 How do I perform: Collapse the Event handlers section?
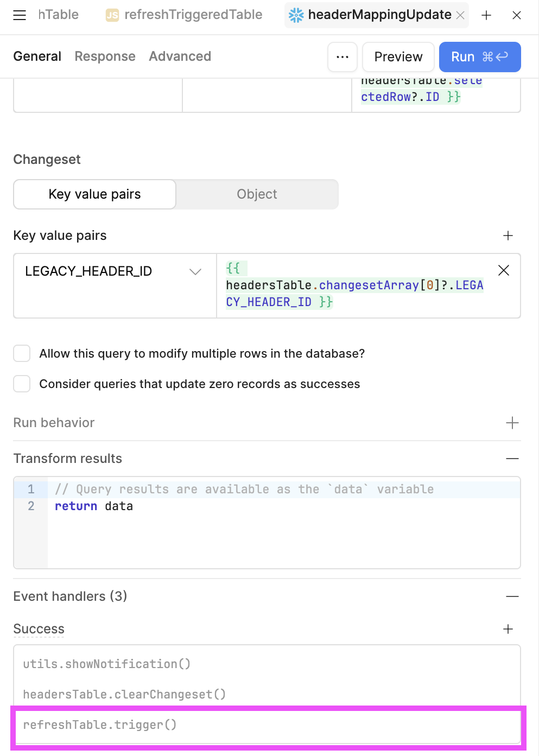point(512,596)
